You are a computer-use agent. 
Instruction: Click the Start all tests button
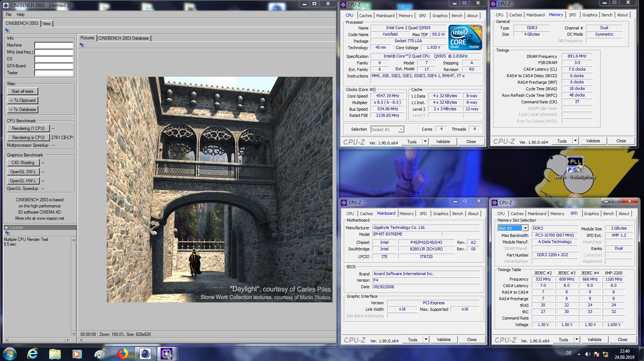23,91
